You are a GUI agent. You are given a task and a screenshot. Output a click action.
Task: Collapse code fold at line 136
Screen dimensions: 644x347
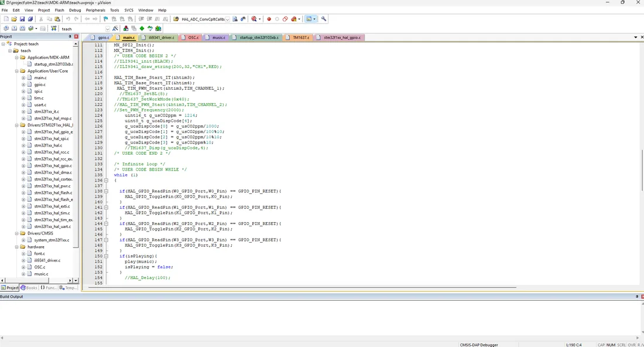point(106,180)
